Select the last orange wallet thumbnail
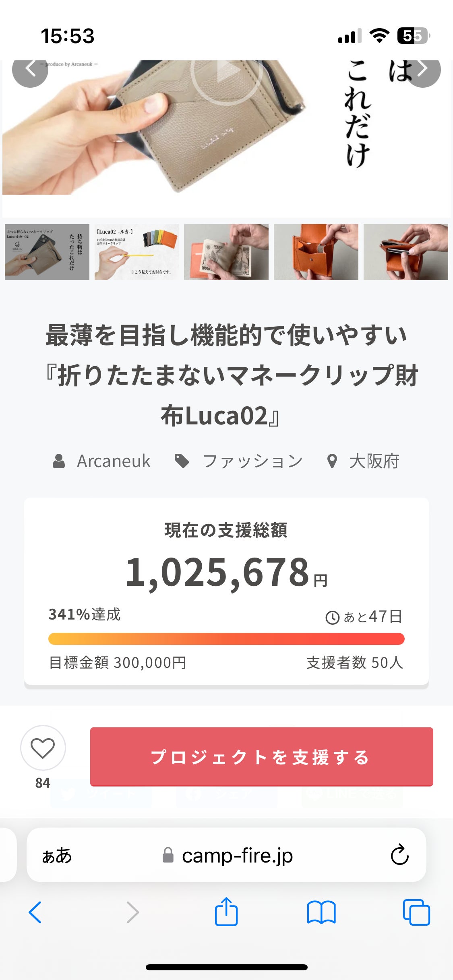The width and height of the screenshot is (453, 980). [x=405, y=252]
